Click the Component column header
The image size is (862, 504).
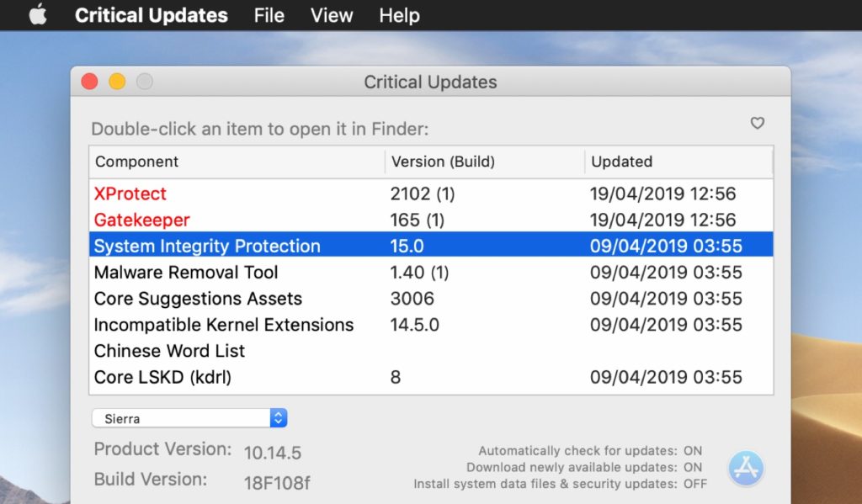click(x=136, y=162)
